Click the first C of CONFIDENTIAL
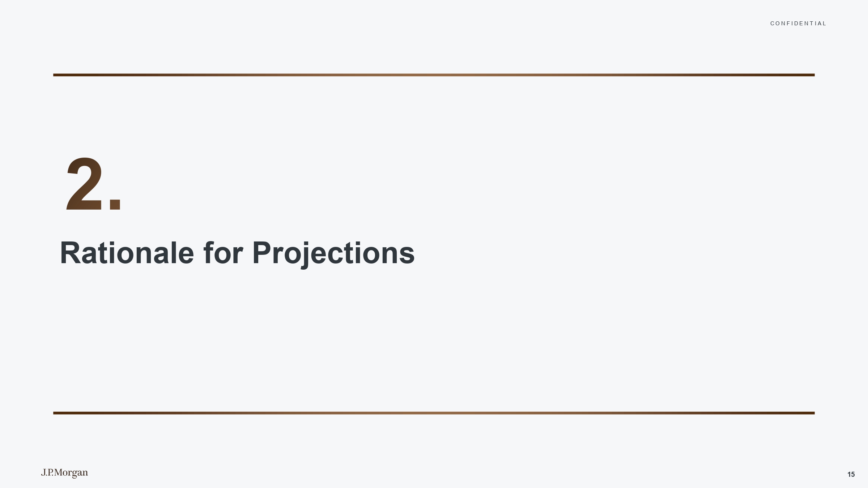868x488 pixels. tap(773, 23)
